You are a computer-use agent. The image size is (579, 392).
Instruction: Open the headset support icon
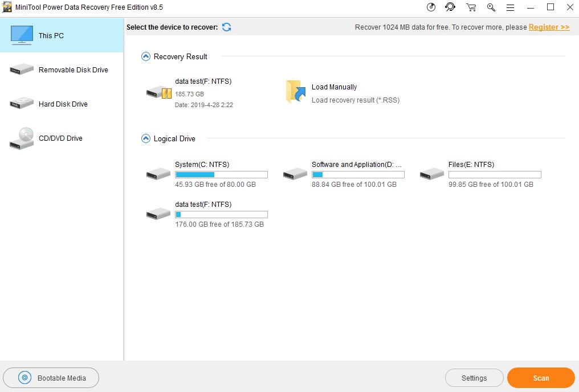tap(450, 7)
